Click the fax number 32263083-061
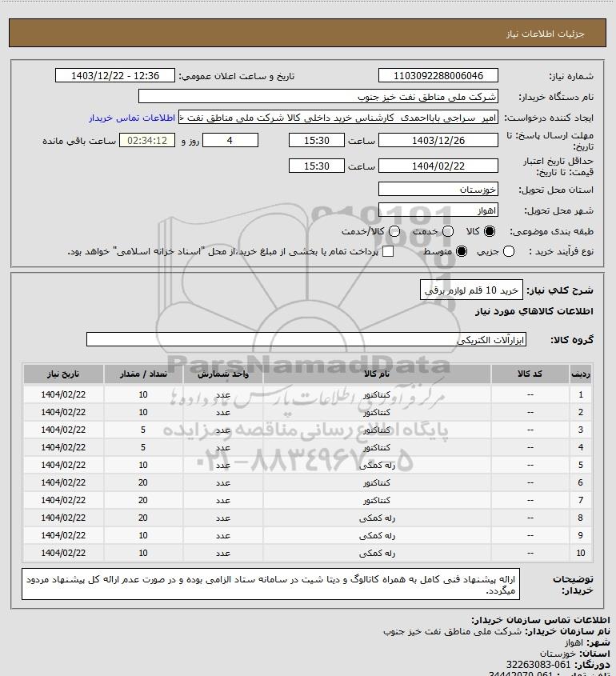Screen dimensions: 616x676 pyautogui.click(x=538, y=664)
